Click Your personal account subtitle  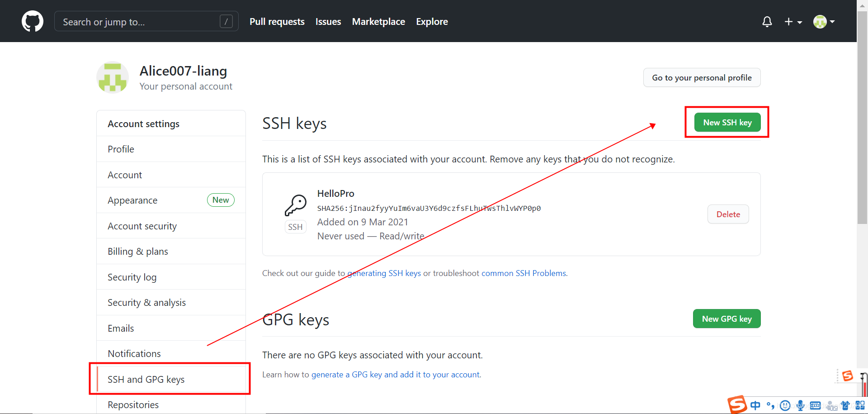(x=186, y=86)
